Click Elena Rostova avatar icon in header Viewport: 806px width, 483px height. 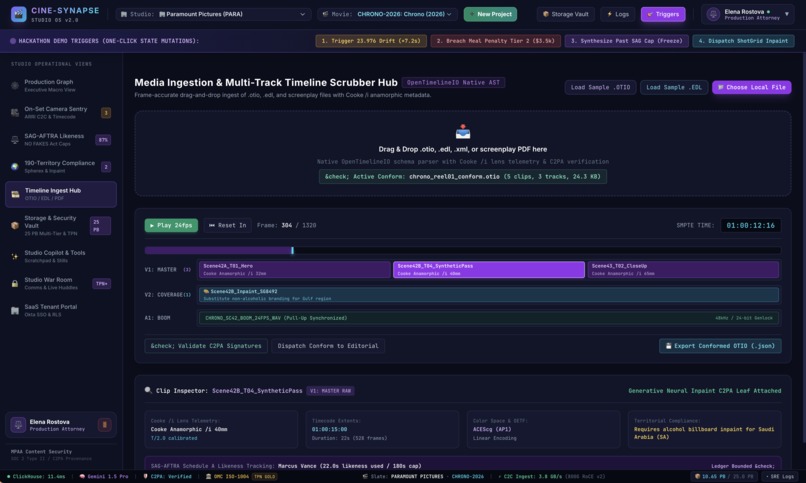713,14
